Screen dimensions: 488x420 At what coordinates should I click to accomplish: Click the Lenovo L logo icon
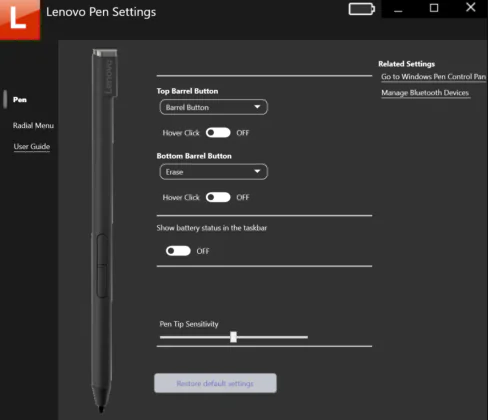20,20
